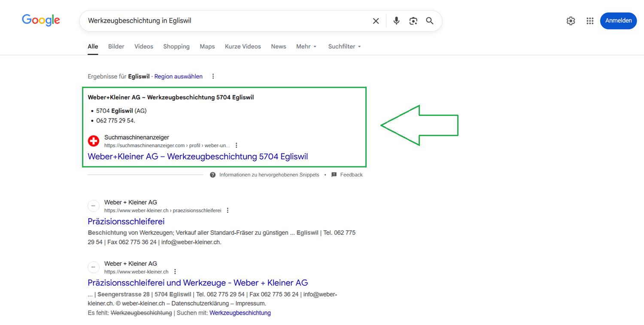
Task: Switch to the Maps tab
Action: [x=207, y=46]
